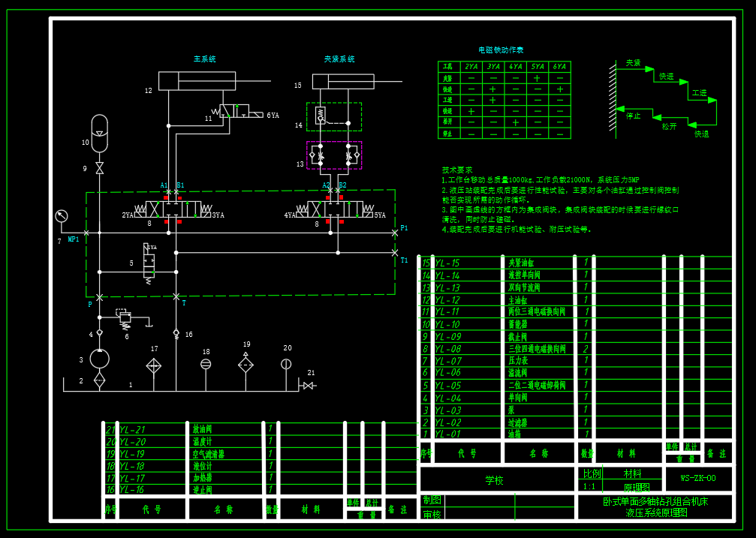The width and height of the screenshot is (756, 538).
Task: Click the 审核 title block cell
Action: [432, 515]
